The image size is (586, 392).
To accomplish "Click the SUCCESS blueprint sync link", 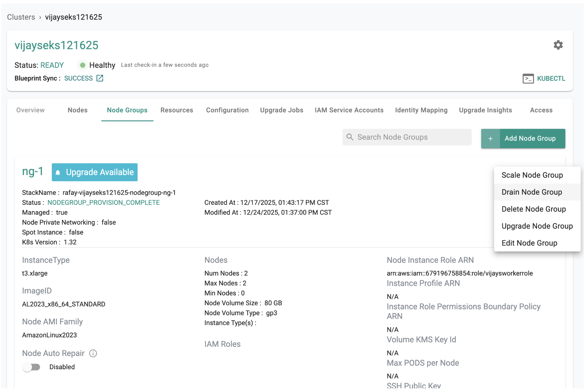I will (x=78, y=78).
